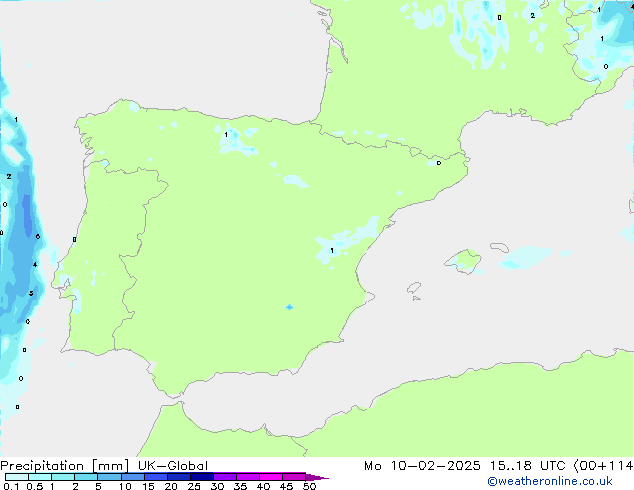Viewport: 634px width, 490px height.
Task: Click the '15' legend scale label
Action: pos(148,486)
